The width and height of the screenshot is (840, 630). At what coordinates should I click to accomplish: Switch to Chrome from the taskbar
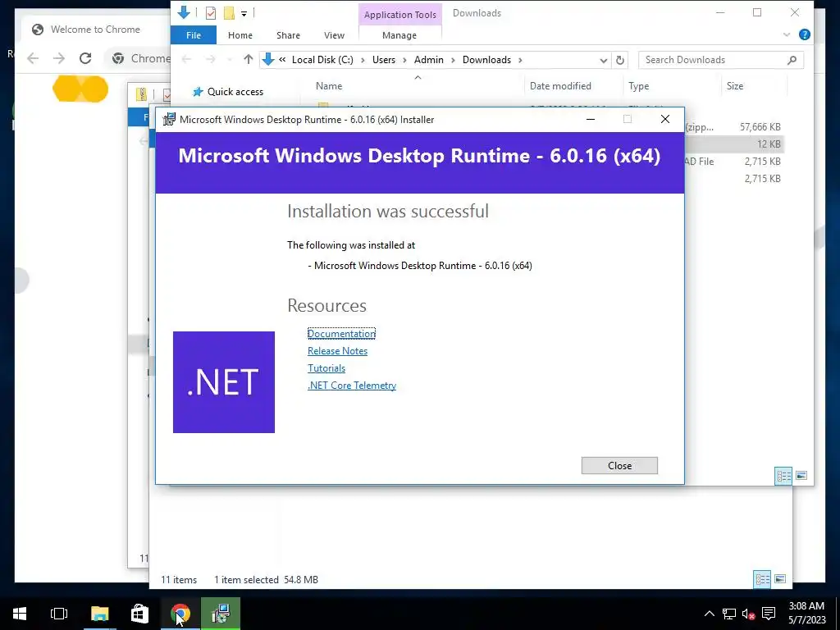click(x=180, y=614)
